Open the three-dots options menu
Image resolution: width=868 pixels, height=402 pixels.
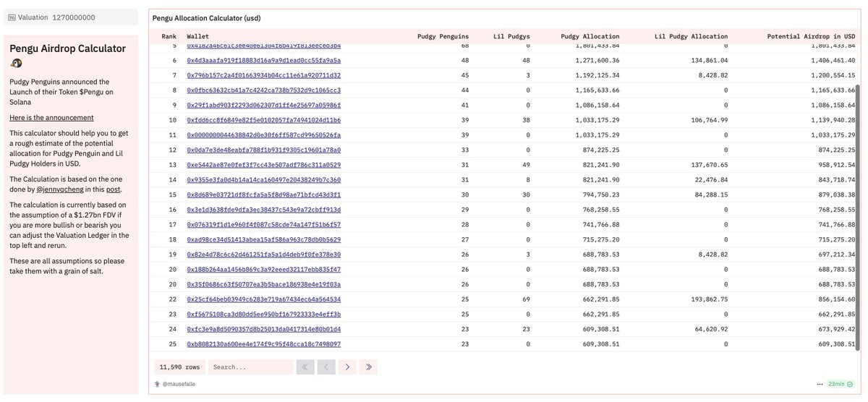tap(820, 384)
